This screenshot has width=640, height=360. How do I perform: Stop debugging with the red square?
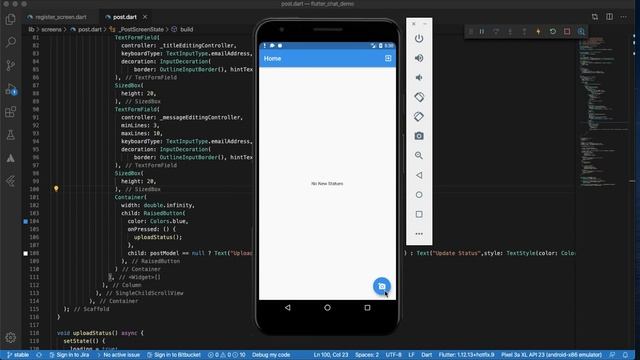[x=567, y=31]
